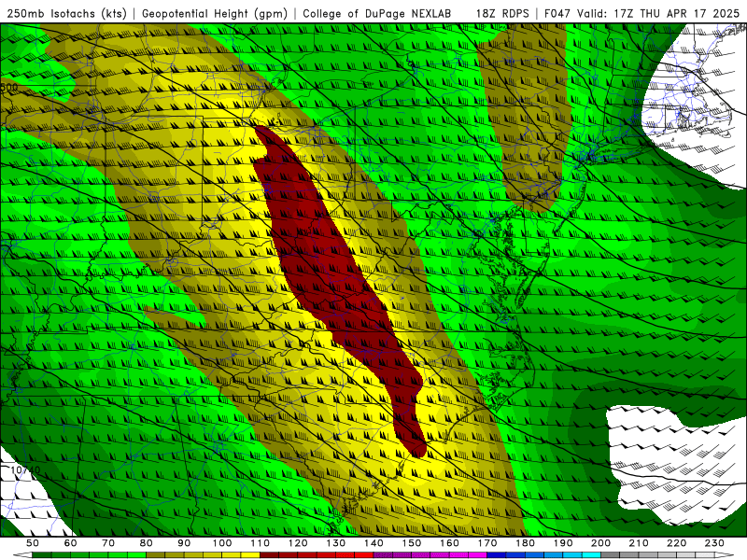Screen dimensions: 747x560
Task: Click the '150' legend value
Action: 412,543
